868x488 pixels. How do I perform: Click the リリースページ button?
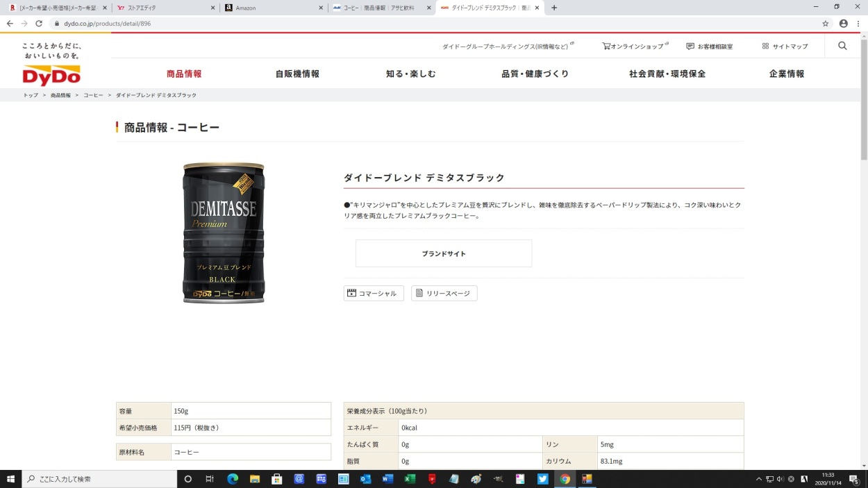pos(444,294)
